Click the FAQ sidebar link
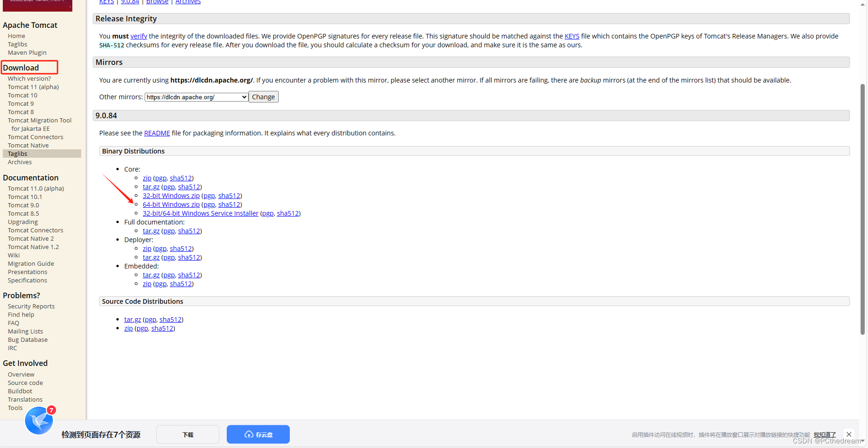Screen dimensions: 868x448 [x=13, y=323]
